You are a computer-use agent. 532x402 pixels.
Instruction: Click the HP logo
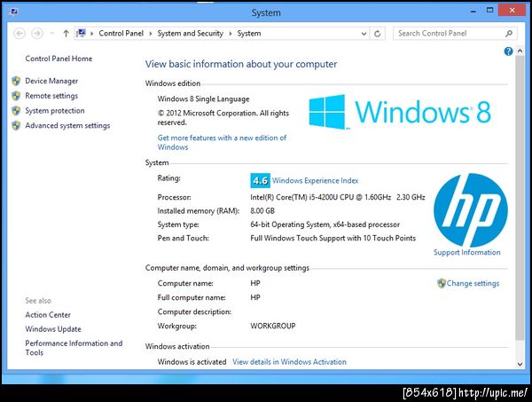(x=471, y=210)
